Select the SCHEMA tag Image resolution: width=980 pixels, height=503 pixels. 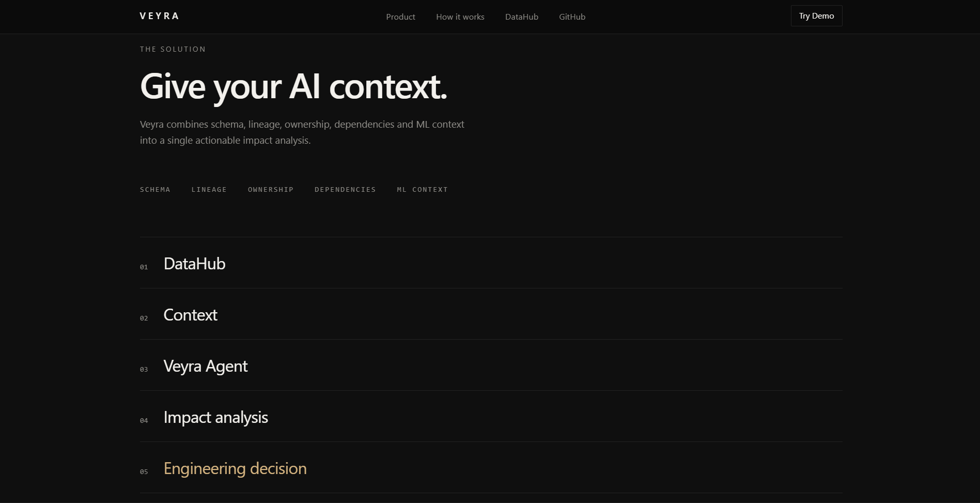[x=155, y=190]
